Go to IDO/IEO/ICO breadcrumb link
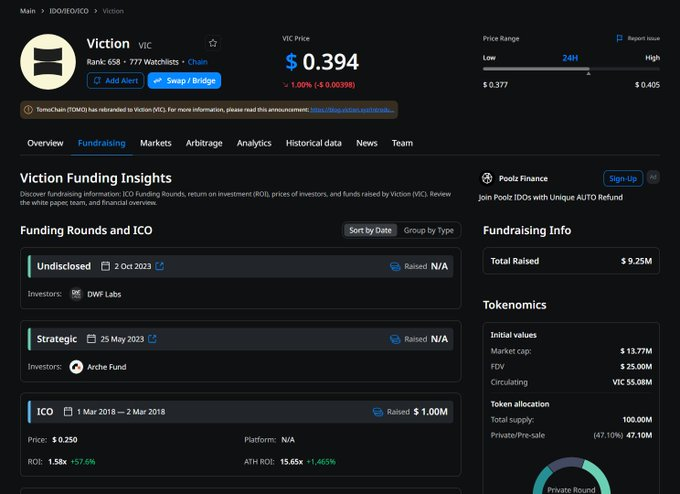Image resolution: width=680 pixels, height=494 pixels. pos(69,11)
